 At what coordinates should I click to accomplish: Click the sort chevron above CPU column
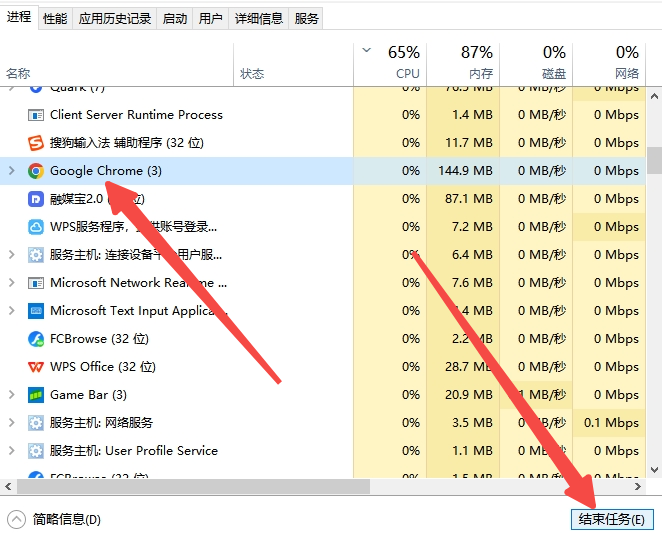pyautogui.click(x=366, y=50)
